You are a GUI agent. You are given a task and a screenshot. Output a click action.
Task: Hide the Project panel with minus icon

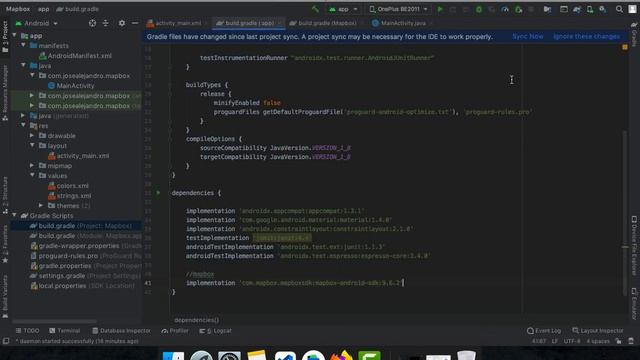coord(135,23)
